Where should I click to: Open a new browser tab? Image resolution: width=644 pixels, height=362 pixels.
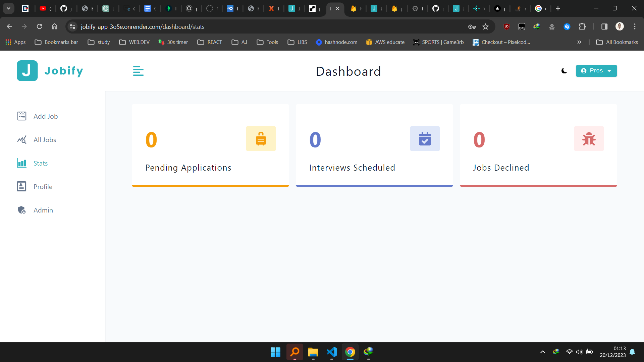pos(558,8)
